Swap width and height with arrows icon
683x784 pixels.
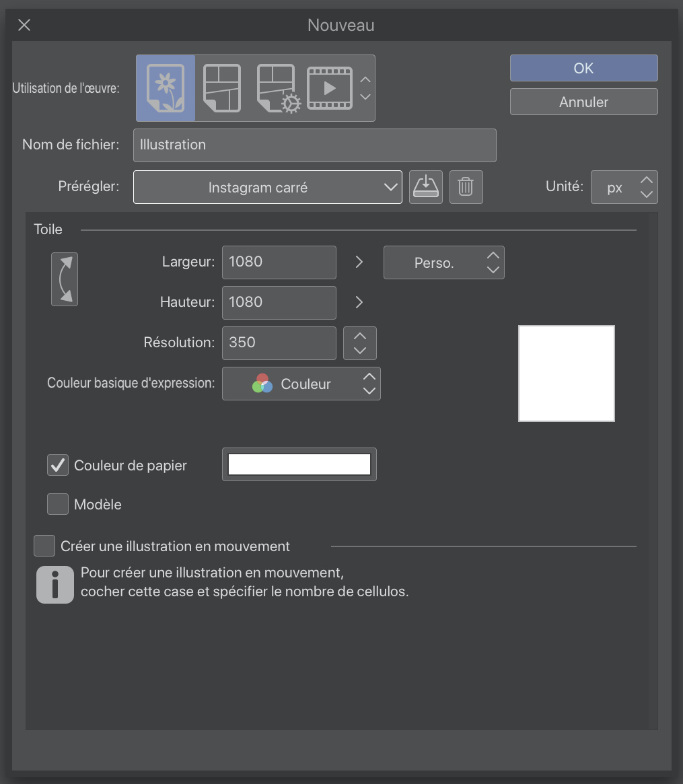pyautogui.click(x=65, y=279)
